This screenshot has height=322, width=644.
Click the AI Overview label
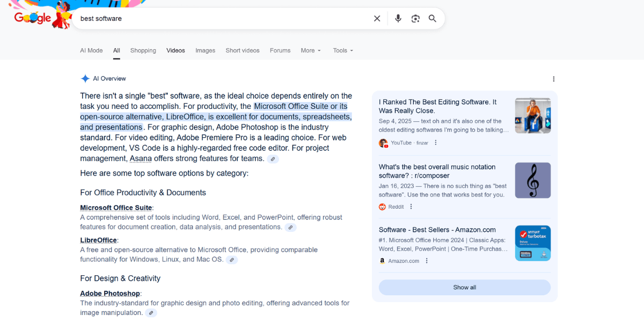click(x=109, y=78)
